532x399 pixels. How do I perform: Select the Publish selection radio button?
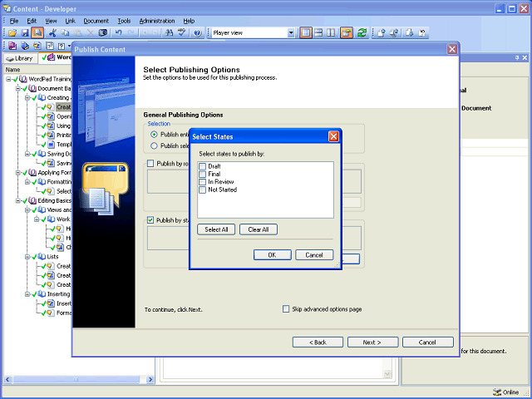tap(154, 146)
